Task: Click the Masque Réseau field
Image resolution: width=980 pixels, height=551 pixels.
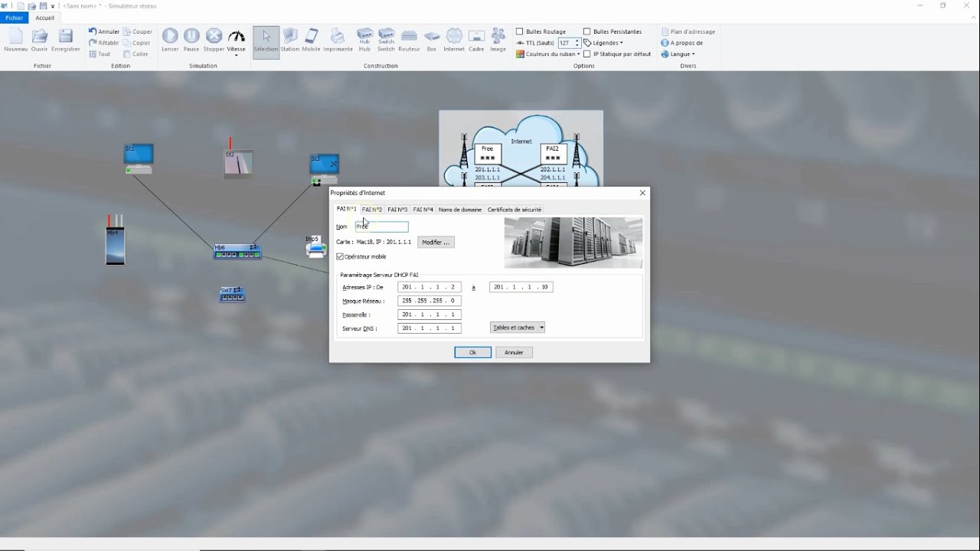Action: coord(430,301)
